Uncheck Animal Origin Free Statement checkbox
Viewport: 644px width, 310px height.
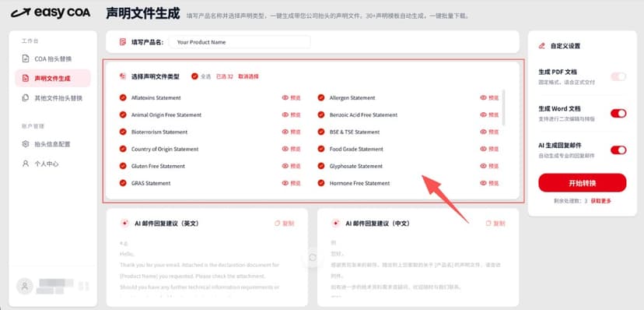click(x=122, y=114)
